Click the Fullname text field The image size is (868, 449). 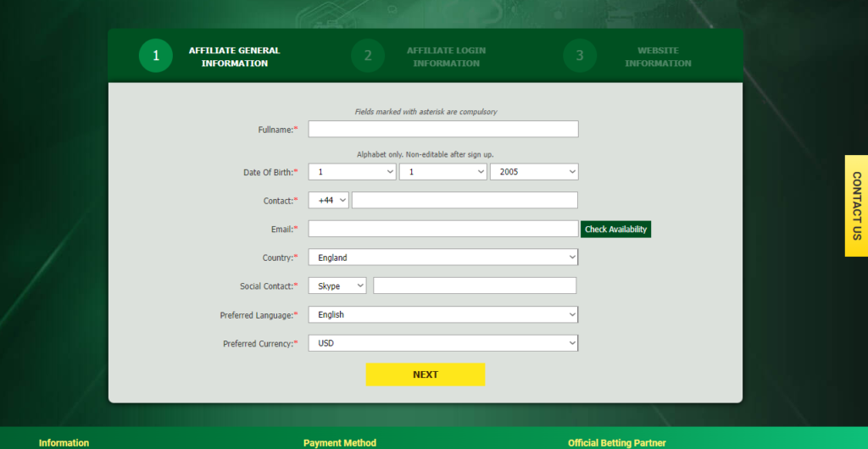pos(442,129)
